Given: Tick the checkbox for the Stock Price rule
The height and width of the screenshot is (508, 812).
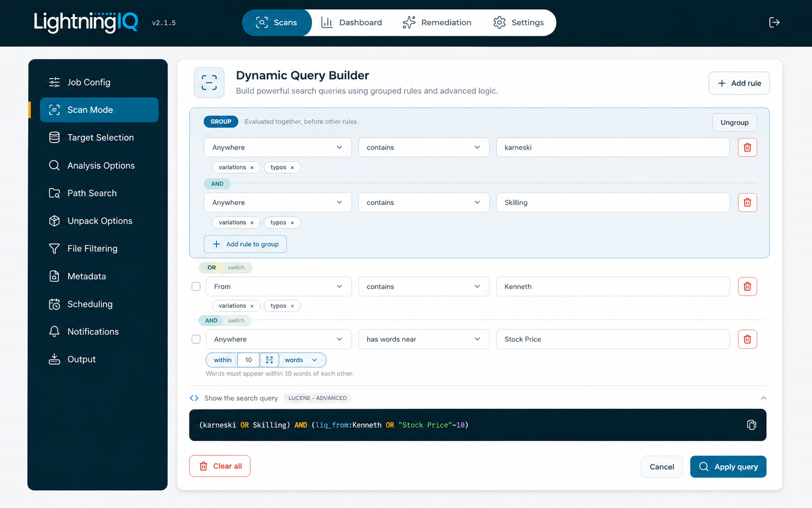Looking at the screenshot, I should [196, 339].
